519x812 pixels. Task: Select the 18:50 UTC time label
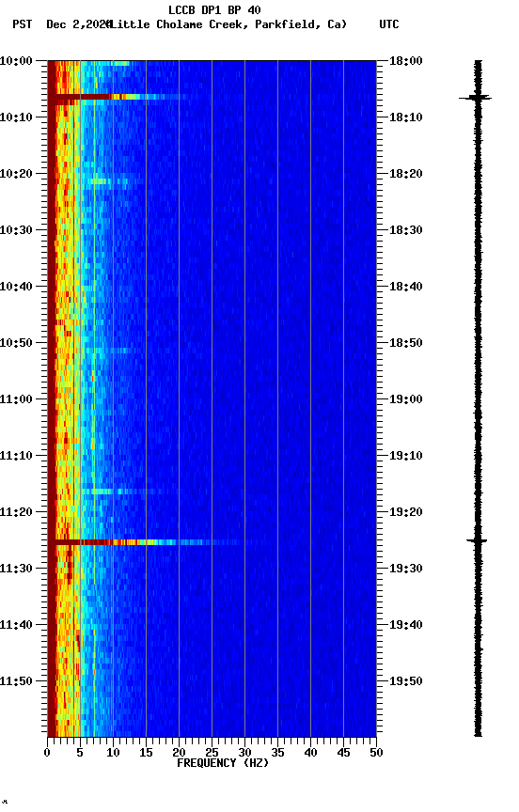click(x=406, y=343)
